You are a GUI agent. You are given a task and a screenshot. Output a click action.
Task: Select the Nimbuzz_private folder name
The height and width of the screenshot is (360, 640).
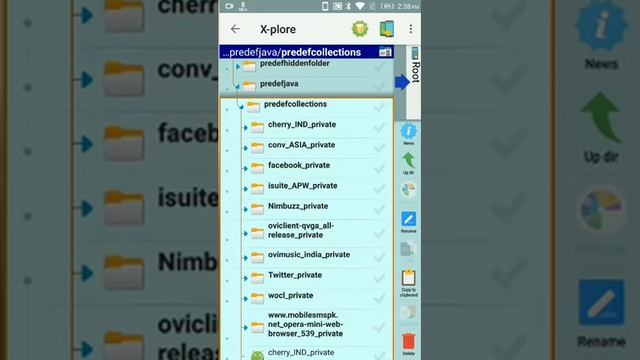tap(298, 206)
